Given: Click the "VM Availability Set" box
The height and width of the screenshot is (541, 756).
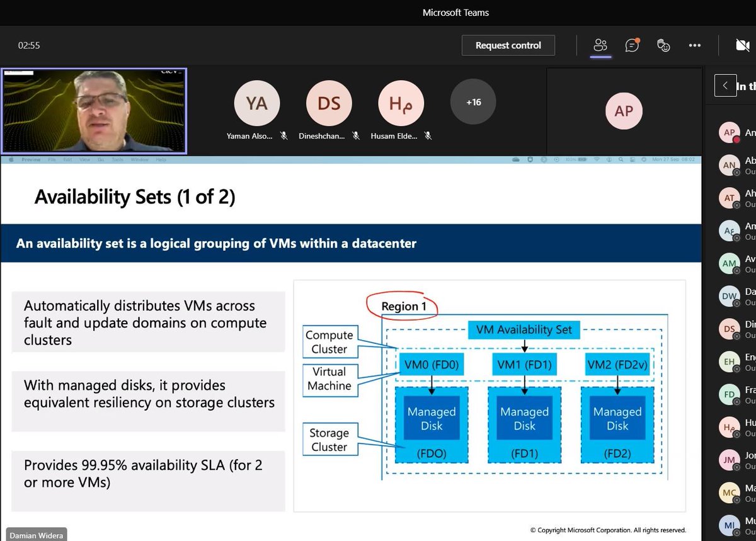Looking at the screenshot, I should click(524, 329).
